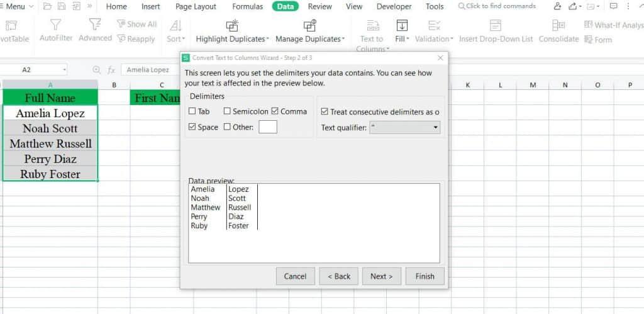Click the Manage Duplicates icon
Image resolution: width=644 pixels, height=314 pixels.
(309, 25)
